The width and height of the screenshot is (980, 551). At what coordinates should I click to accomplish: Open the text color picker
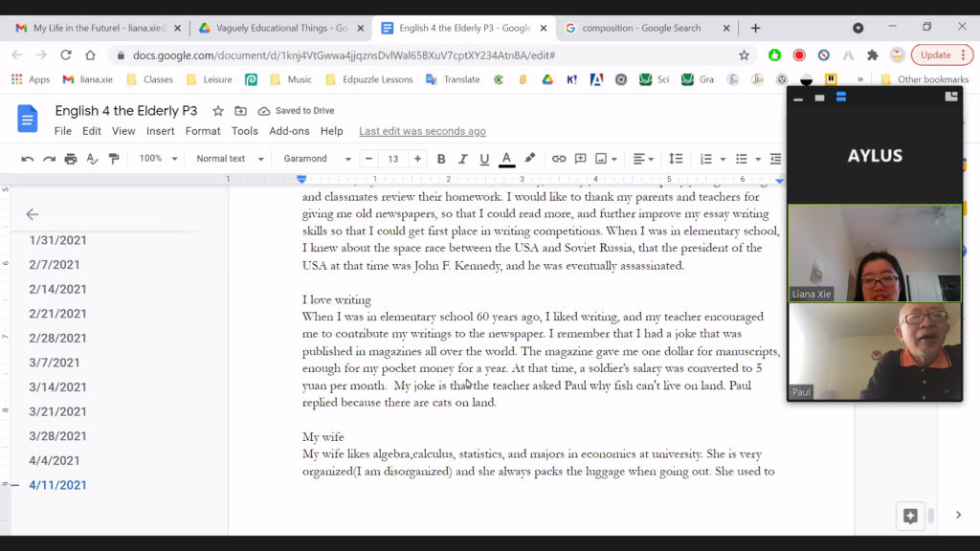507,159
